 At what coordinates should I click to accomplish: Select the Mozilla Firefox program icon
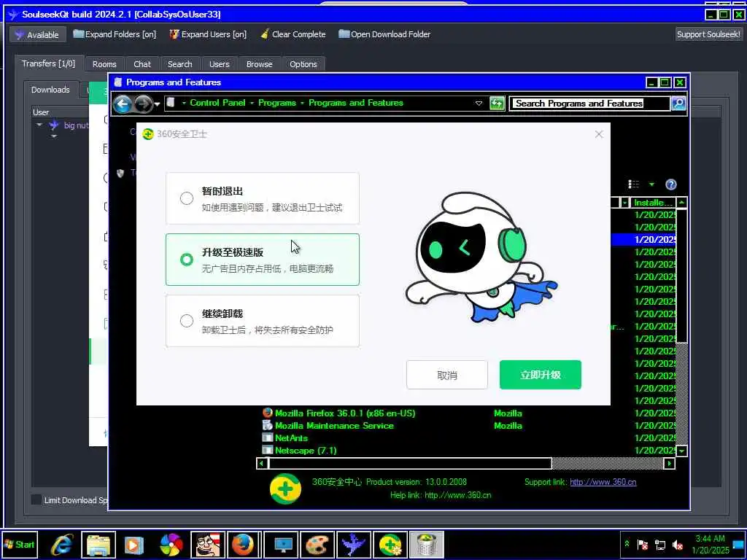pyautogui.click(x=267, y=413)
